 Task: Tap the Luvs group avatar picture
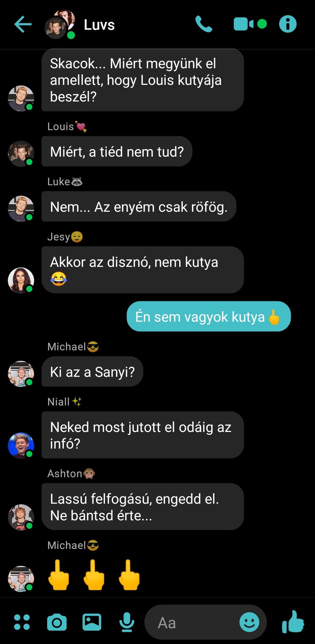60,24
